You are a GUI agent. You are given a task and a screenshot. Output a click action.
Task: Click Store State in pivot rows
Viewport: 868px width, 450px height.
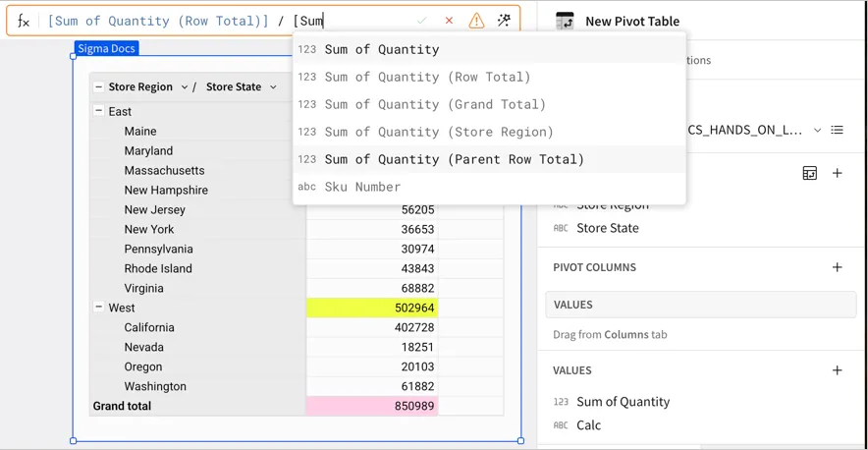607,228
